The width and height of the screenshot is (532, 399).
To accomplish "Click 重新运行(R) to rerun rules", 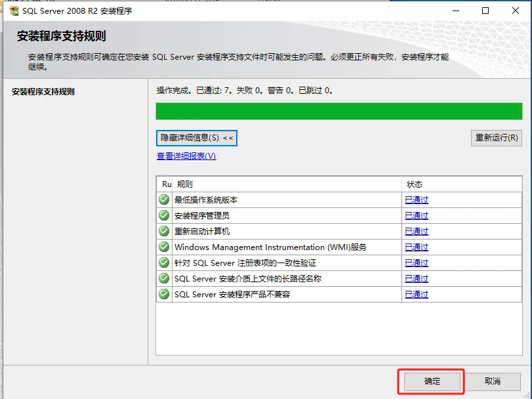I will pos(497,138).
